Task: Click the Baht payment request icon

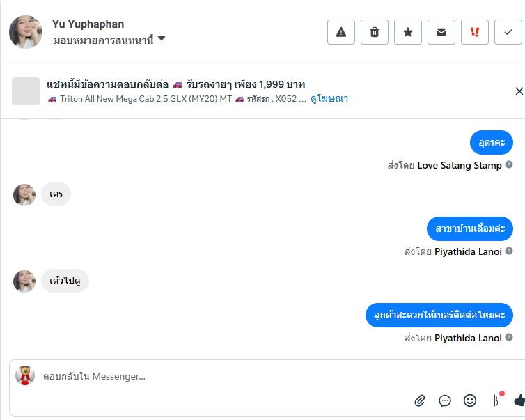Action: 495,400
